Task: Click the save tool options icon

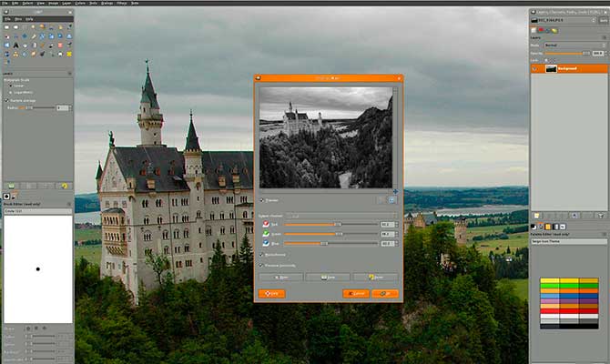Action: [11, 186]
